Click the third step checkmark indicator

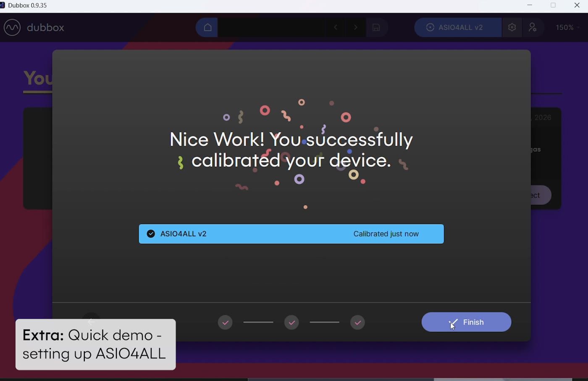click(x=357, y=323)
